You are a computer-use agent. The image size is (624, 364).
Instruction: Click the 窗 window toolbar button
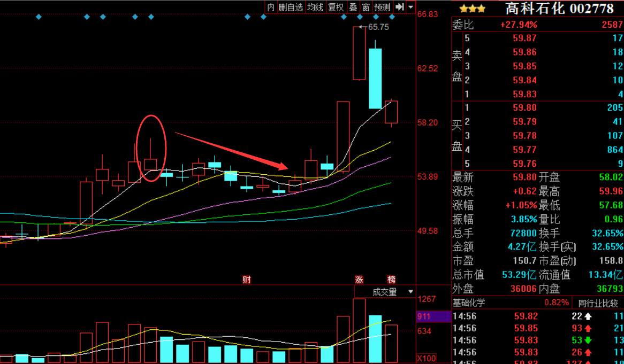pos(366,7)
